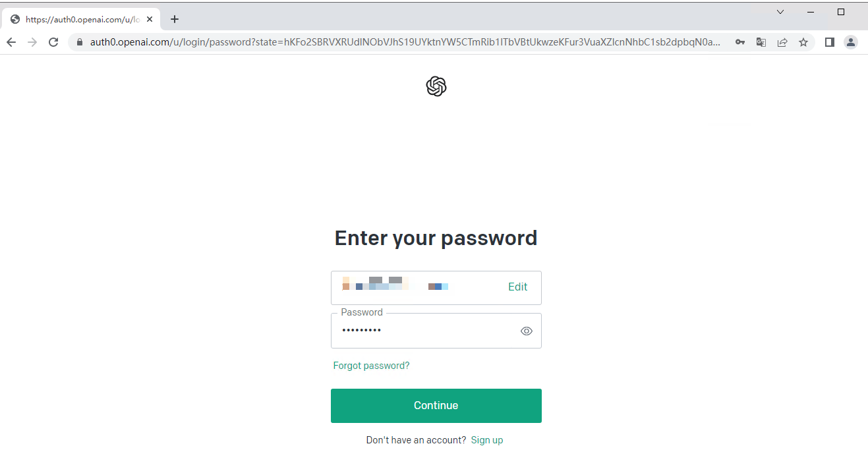Click the green Continue button
Viewport: 868px width, 475px height.
[436, 406]
